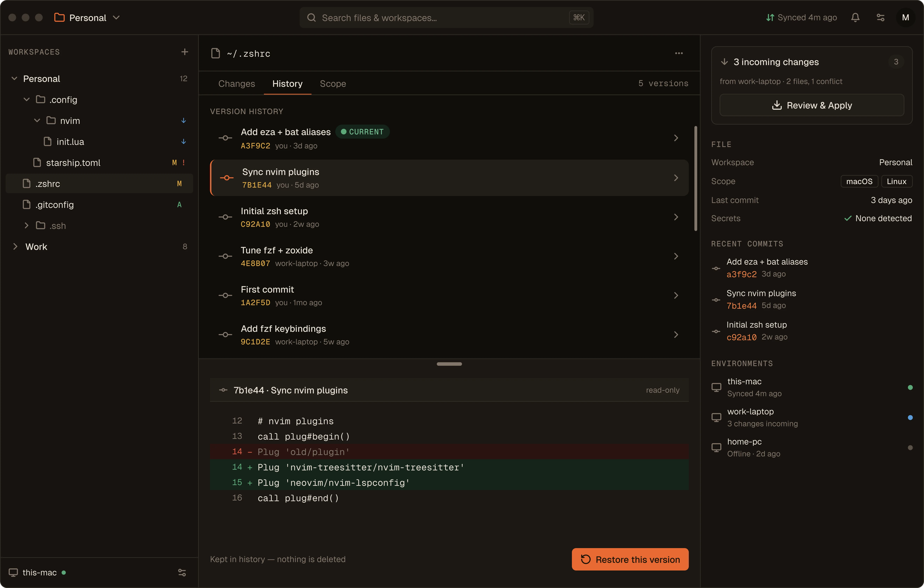The height and width of the screenshot is (588, 924).
Task: Open recent commit 7b1e44
Action: coord(812,299)
